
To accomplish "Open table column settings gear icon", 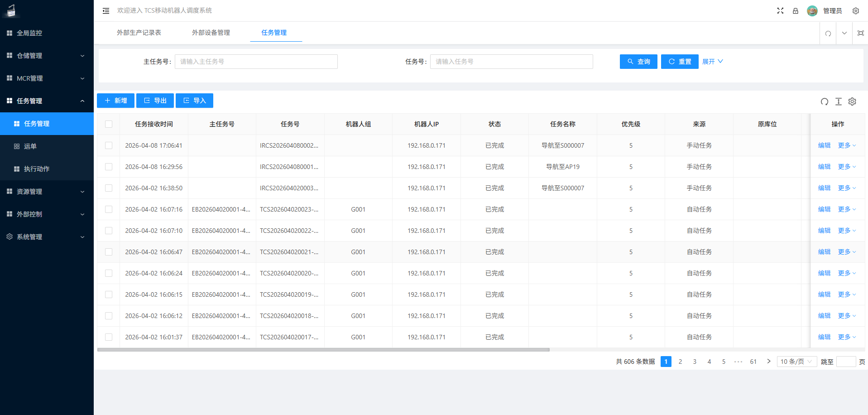I will pos(852,101).
